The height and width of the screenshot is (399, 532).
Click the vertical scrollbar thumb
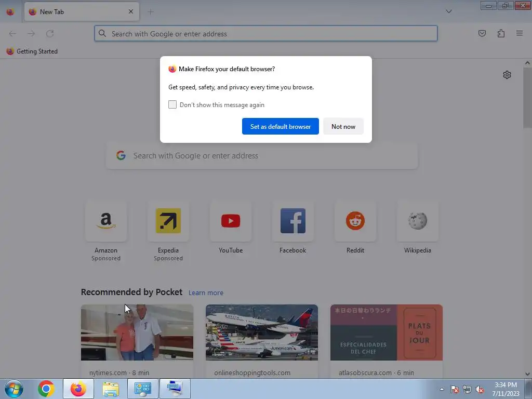coord(527,98)
